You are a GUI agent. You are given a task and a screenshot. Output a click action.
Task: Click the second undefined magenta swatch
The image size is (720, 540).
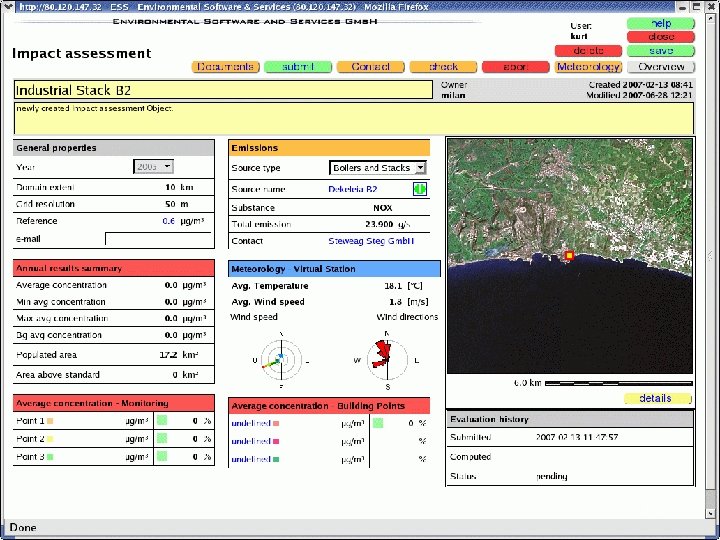pos(276,441)
